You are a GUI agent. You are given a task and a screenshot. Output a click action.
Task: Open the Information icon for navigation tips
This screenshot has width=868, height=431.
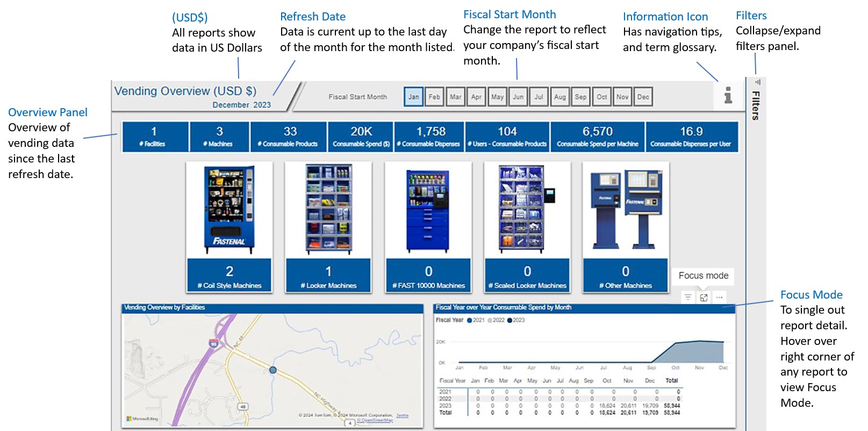coord(728,95)
